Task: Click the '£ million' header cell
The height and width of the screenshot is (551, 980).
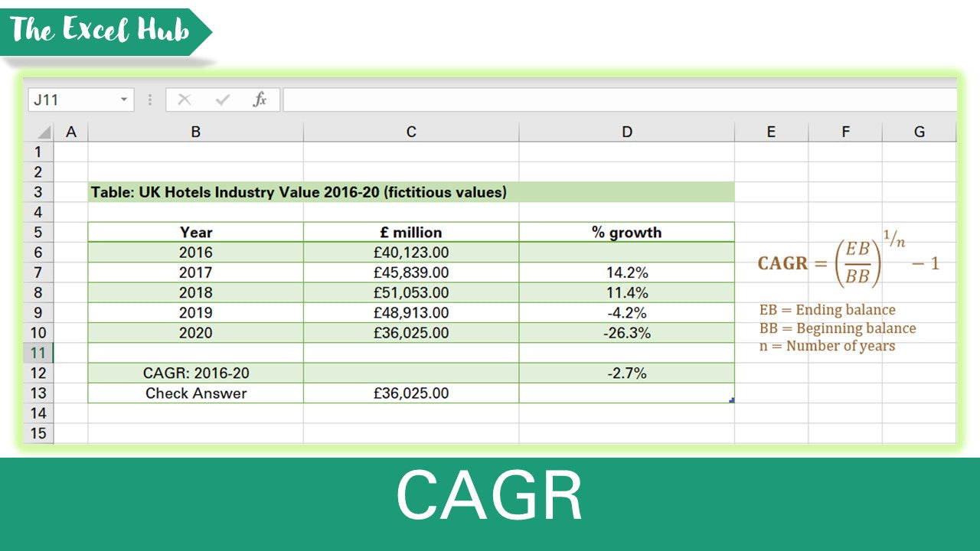Action: click(x=411, y=232)
